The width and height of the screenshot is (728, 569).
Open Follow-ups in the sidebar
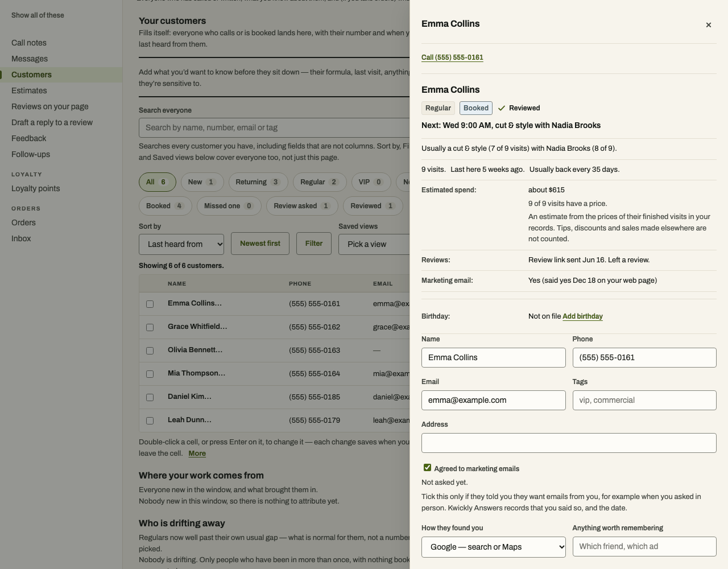(x=31, y=154)
